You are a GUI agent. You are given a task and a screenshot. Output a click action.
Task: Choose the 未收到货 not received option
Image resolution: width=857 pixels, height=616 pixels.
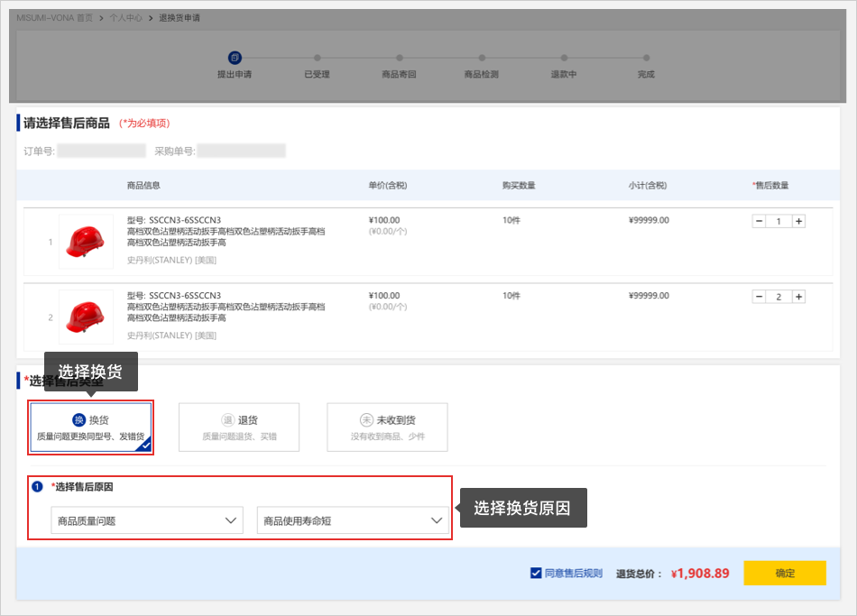point(387,428)
